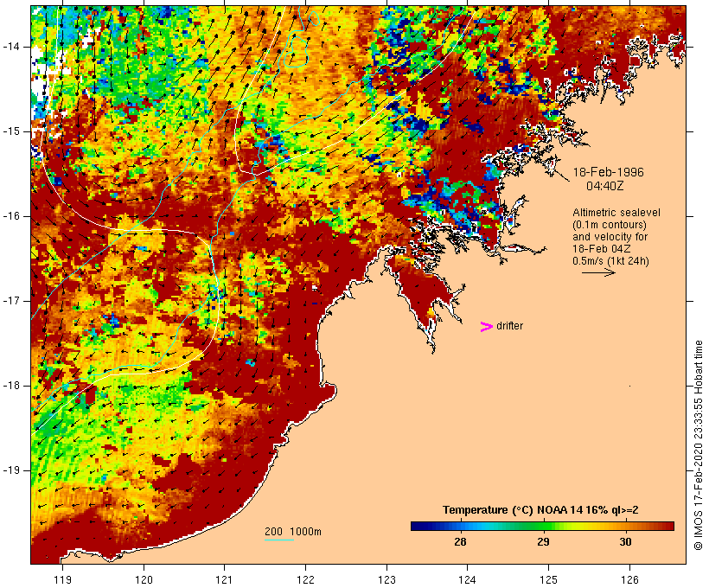Click longitude axis label '122'
Image resolution: width=709 pixels, height=588 pixels.
point(306,580)
